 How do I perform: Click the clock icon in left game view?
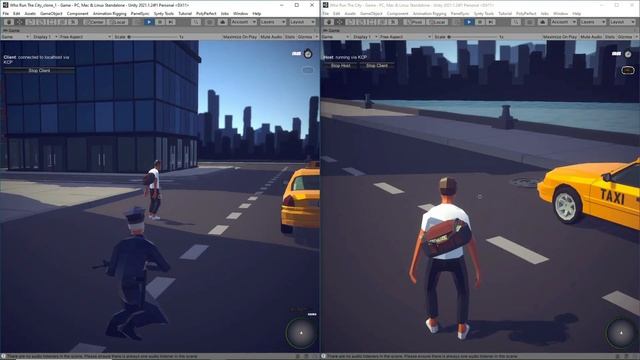coord(308,53)
